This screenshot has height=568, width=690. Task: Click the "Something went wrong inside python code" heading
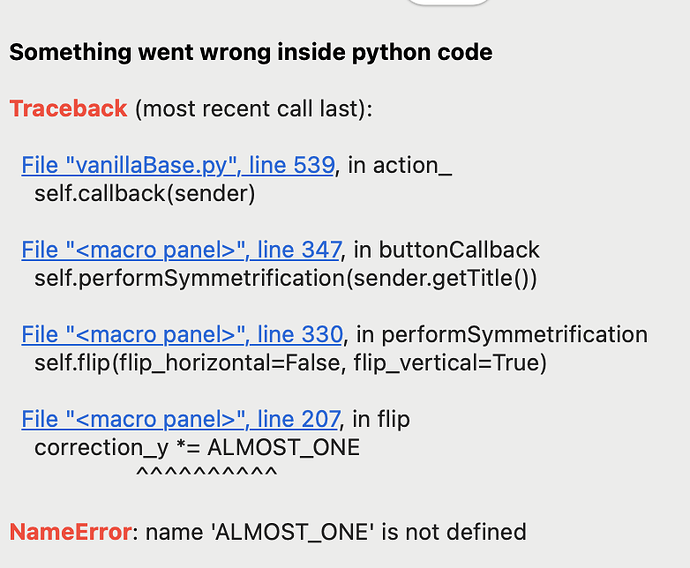click(x=251, y=52)
